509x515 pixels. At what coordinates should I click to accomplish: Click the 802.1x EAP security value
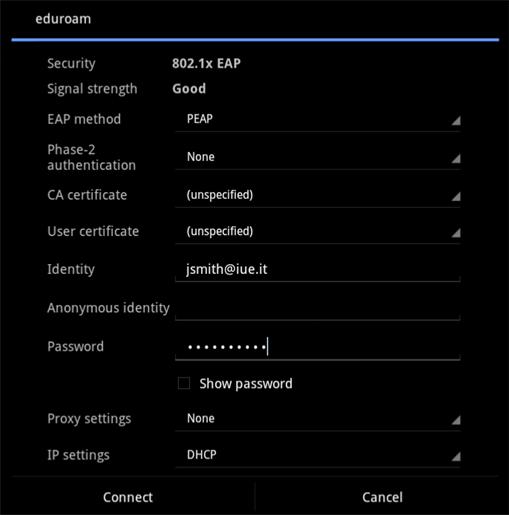(x=206, y=63)
